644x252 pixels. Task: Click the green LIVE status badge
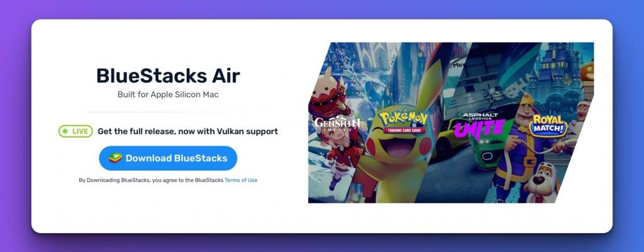click(75, 131)
